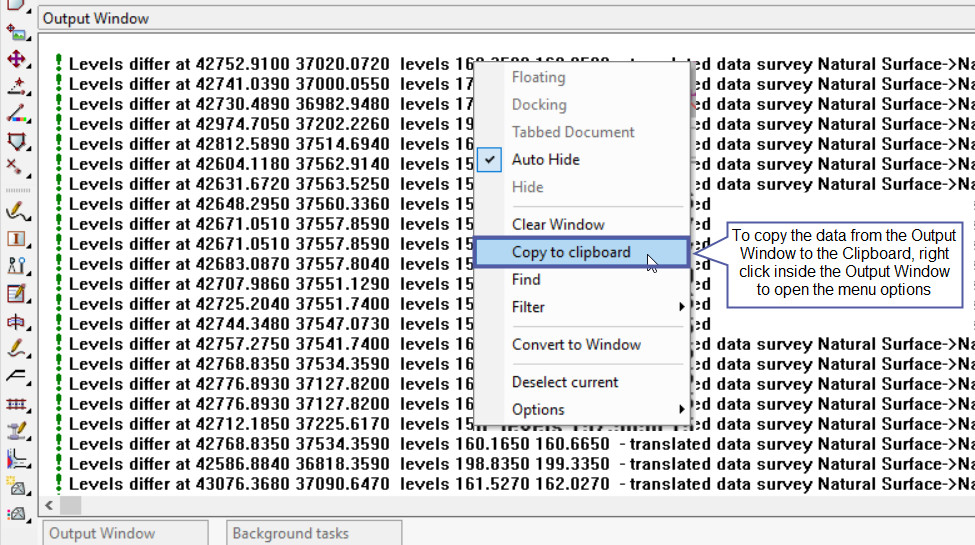The height and width of the screenshot is (545, 975).
Task: Select Clear Window in the context menu
Action: click(x=558, y=224)
